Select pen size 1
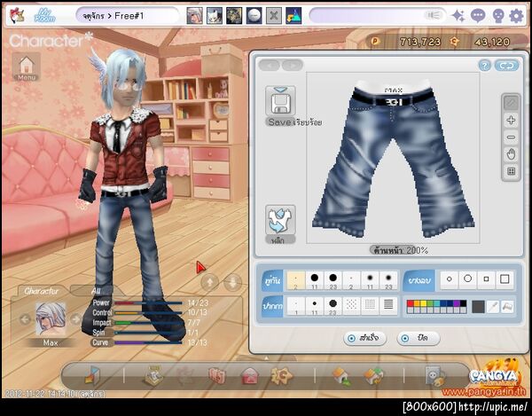Image resolution: width=532 pixels, height=416 pixels. tap(296, 306)
